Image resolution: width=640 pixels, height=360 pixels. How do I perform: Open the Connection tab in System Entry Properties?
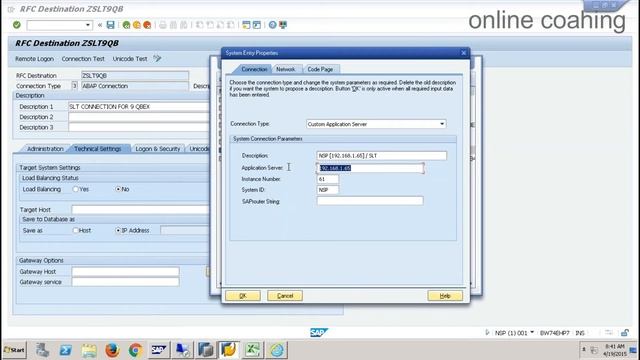(x=253, y=69)
